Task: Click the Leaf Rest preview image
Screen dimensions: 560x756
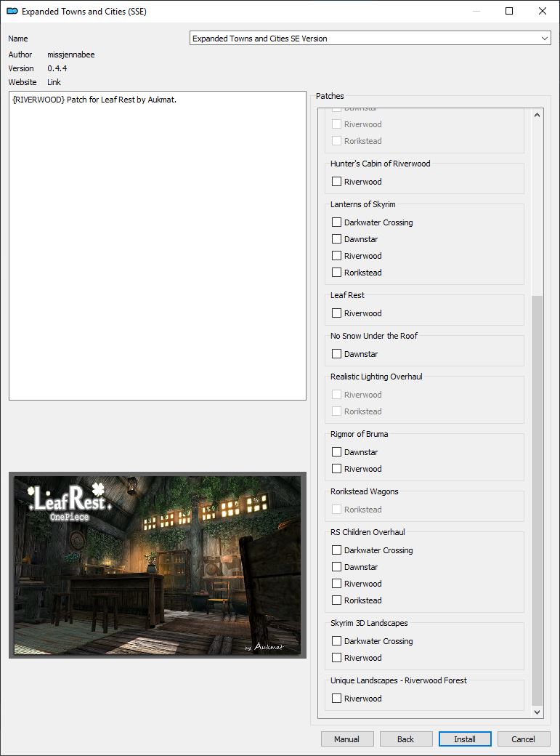Action: pos(158,565)
